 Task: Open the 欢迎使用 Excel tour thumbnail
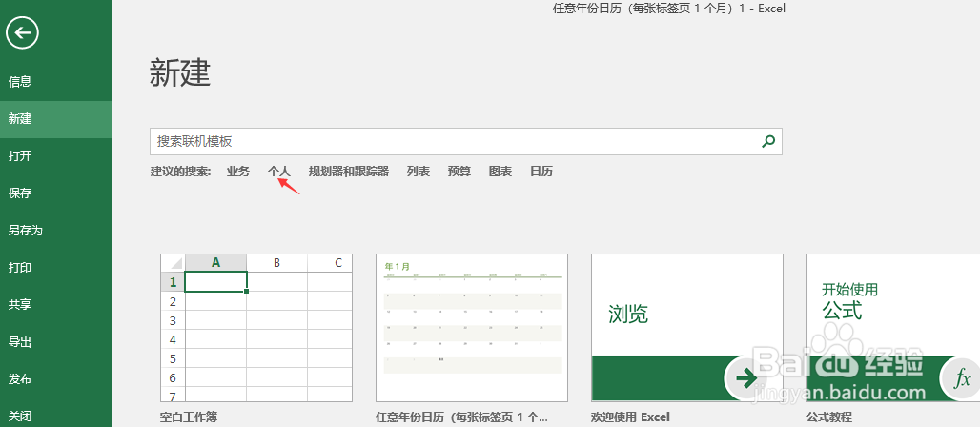[687, 328]
